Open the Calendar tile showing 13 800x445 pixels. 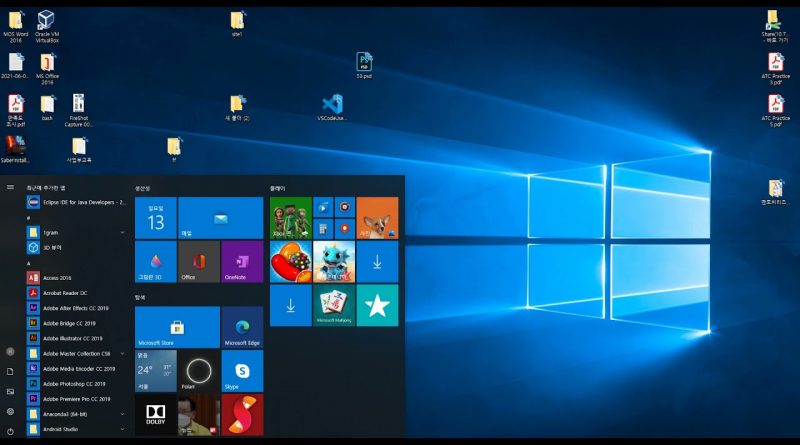coord(156,218)
